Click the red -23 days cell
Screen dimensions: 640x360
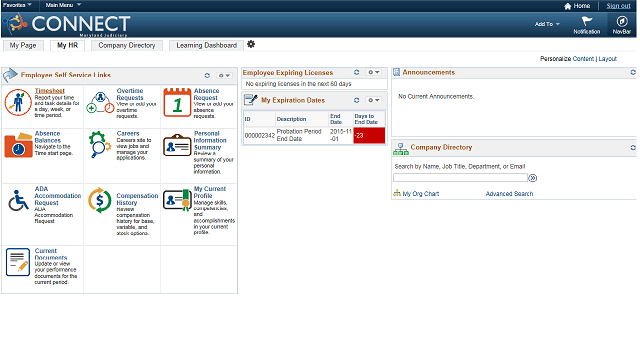369,136
